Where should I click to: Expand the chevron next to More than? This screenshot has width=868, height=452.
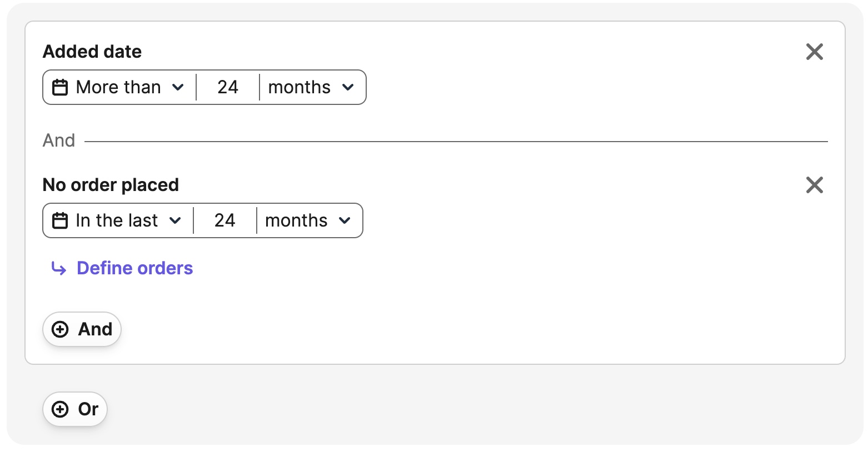178,87
